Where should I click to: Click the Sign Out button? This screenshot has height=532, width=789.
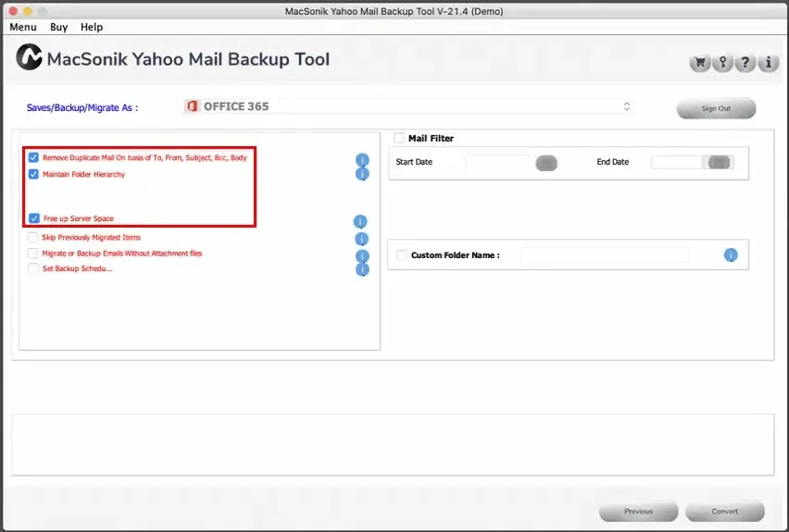[716, 108]
